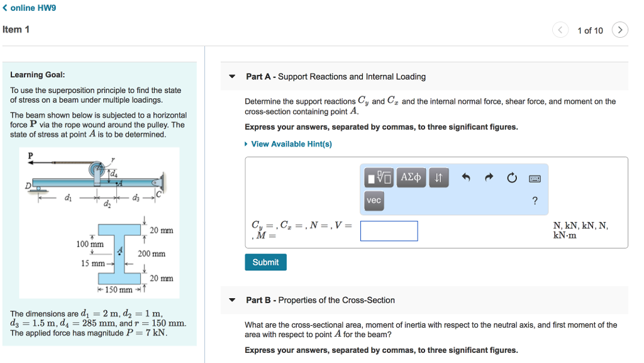Go back to online HW9

coord(30,8)
